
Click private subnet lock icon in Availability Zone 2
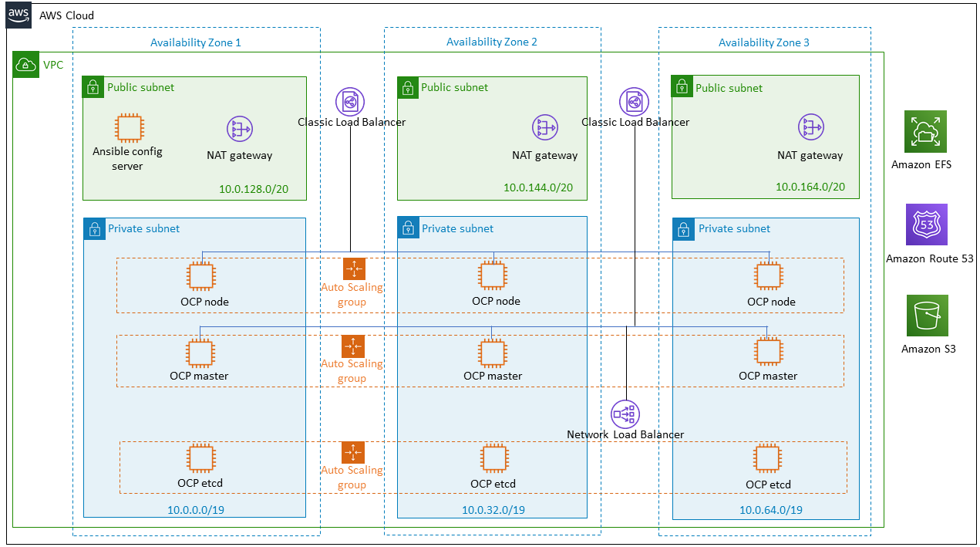pyautogui.click(x=408, y=228)
